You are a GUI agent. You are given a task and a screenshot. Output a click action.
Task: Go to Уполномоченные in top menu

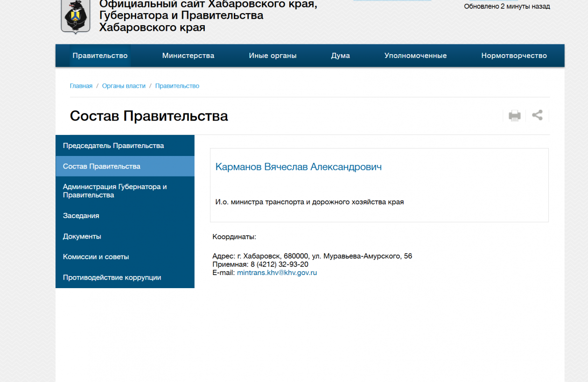(415, 56)
